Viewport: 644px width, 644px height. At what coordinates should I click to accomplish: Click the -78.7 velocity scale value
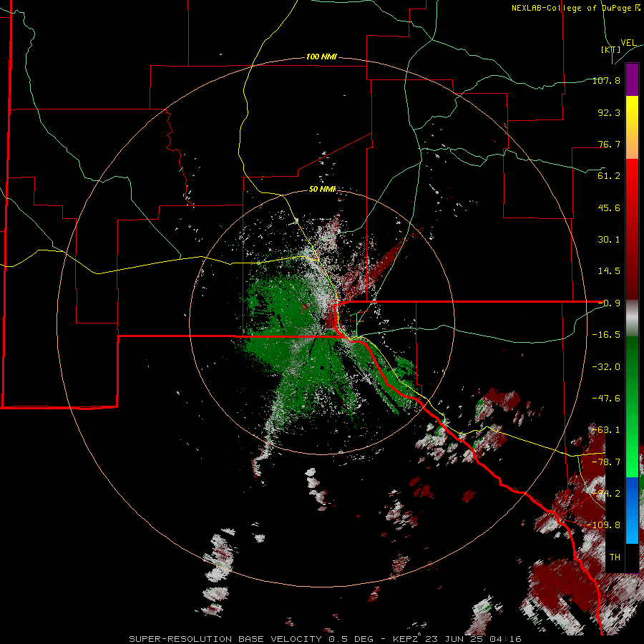(606, 462)
